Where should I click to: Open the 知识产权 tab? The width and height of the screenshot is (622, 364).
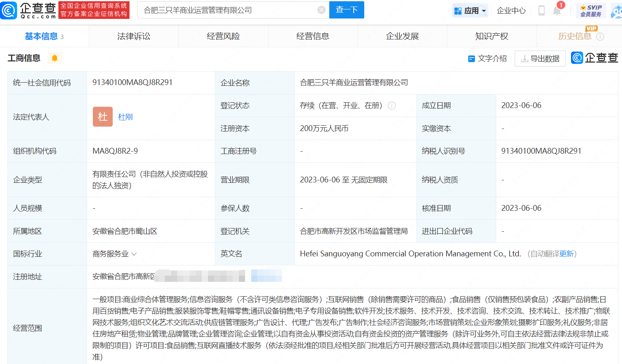click(492, 36)
